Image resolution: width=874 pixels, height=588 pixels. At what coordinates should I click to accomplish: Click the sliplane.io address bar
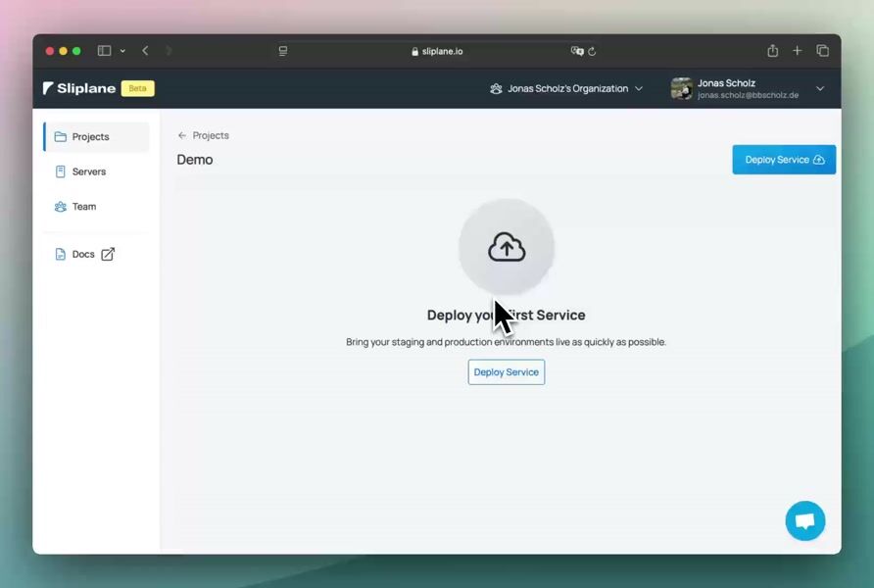[x=437, y=51]
